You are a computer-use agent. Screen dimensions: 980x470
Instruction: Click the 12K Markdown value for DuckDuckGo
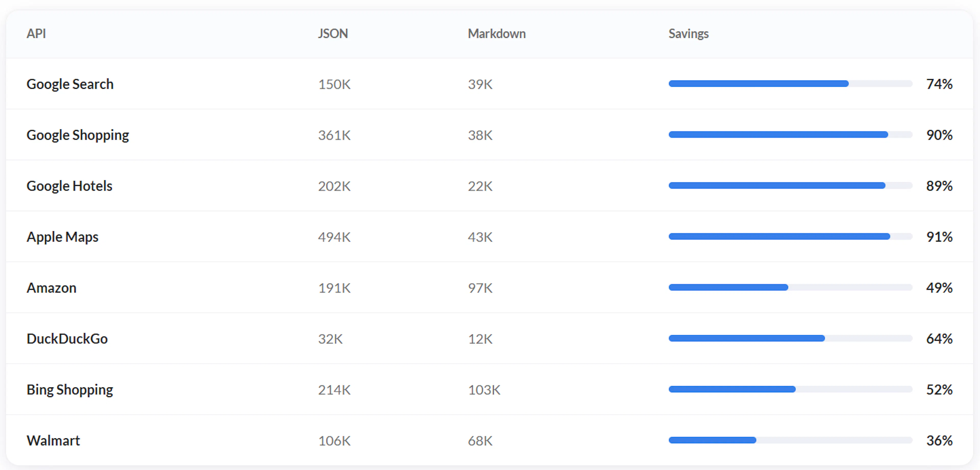(480, 339)
